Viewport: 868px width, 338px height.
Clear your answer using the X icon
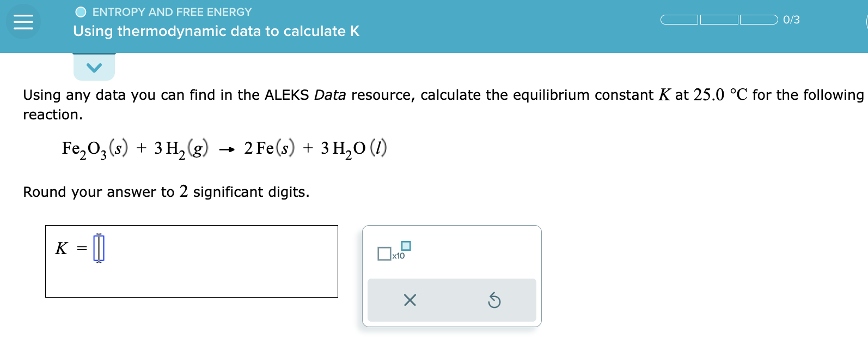[410, 300]
